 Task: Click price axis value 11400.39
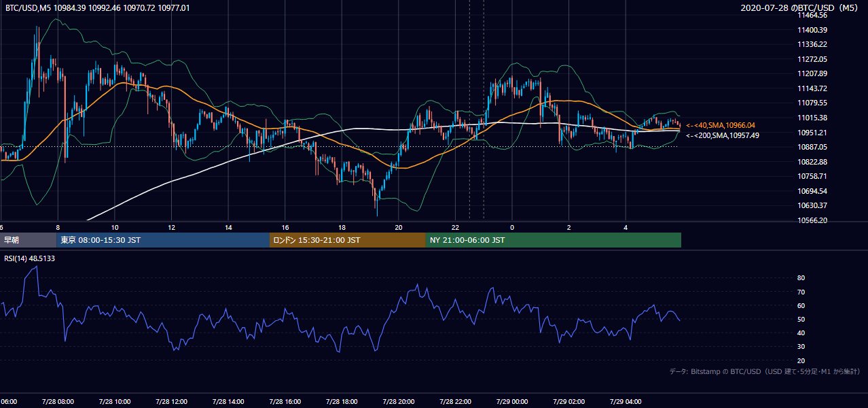click(x=812, y=30)
